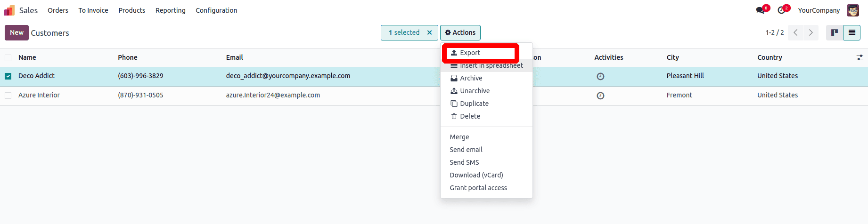Choose Archive from Actions menu
868x224 pixels.
486,78
